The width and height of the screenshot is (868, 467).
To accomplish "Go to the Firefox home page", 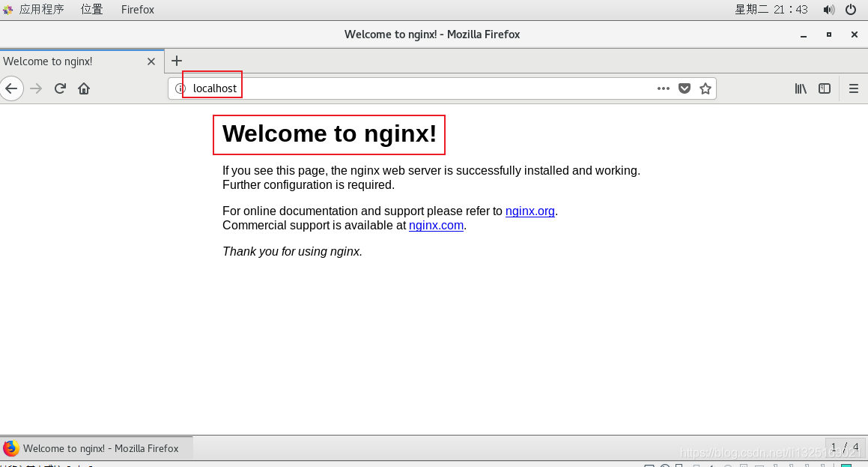I will (84, 88).
